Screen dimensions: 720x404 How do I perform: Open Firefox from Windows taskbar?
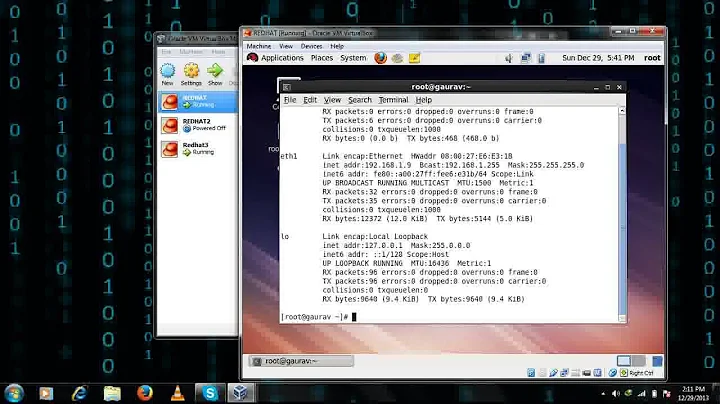click(x=145, y=393)
